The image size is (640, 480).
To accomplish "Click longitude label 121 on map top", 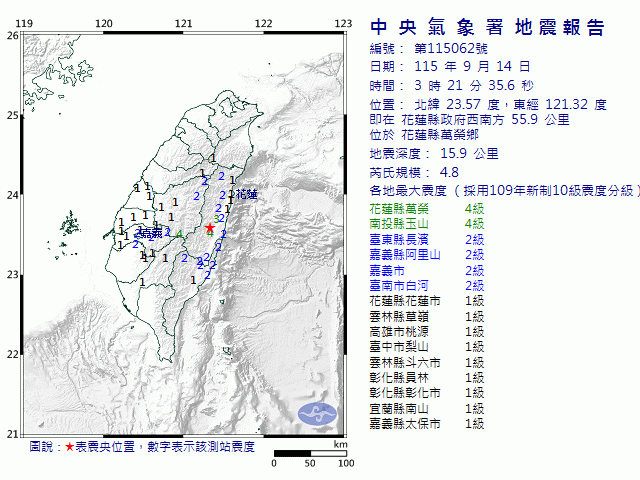I will pos(183,24).
